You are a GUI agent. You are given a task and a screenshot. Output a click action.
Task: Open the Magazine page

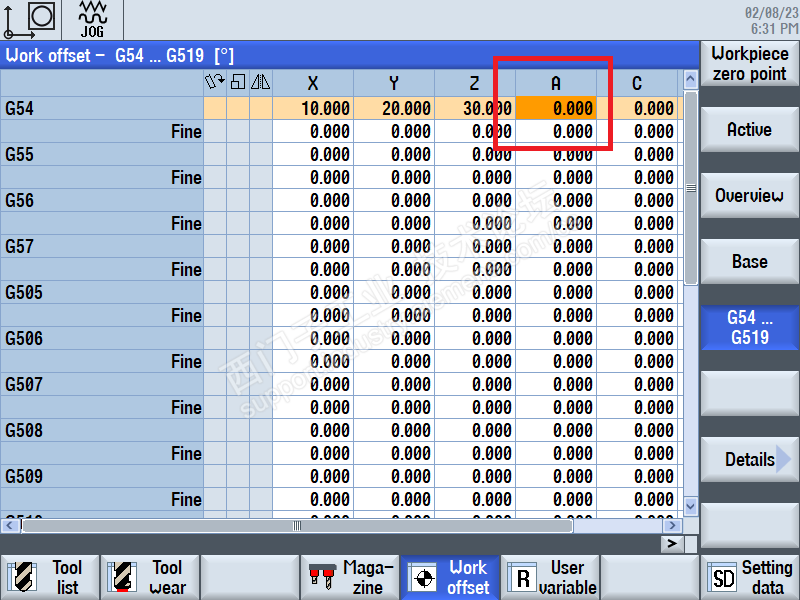click(350, 578)
